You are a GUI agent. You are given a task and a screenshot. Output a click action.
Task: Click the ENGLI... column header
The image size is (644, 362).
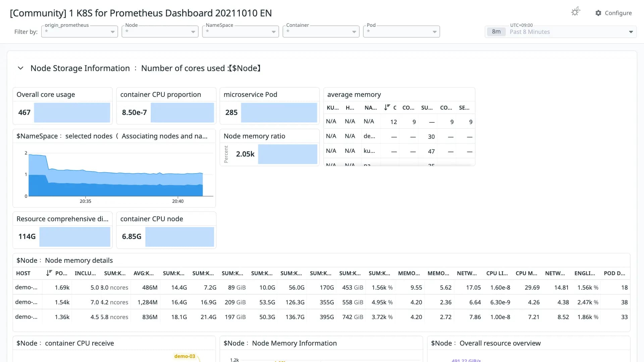(585, 273)
